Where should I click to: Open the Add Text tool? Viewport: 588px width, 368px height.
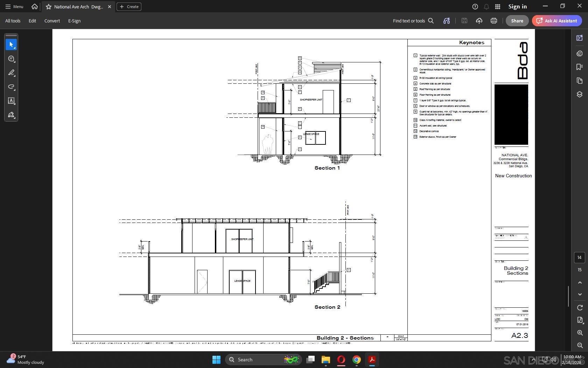(11, 101)
